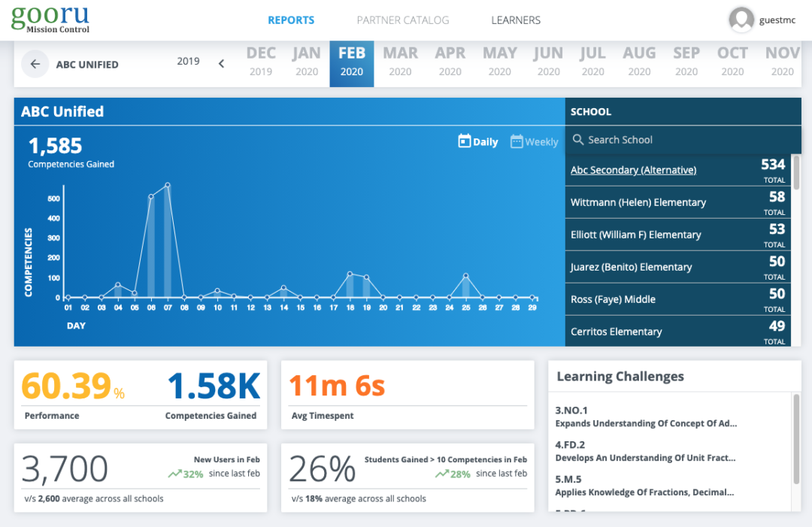Open the LEARNERS tab
Viewport: 812px width, 527px height.
click(x=516, y=20)
